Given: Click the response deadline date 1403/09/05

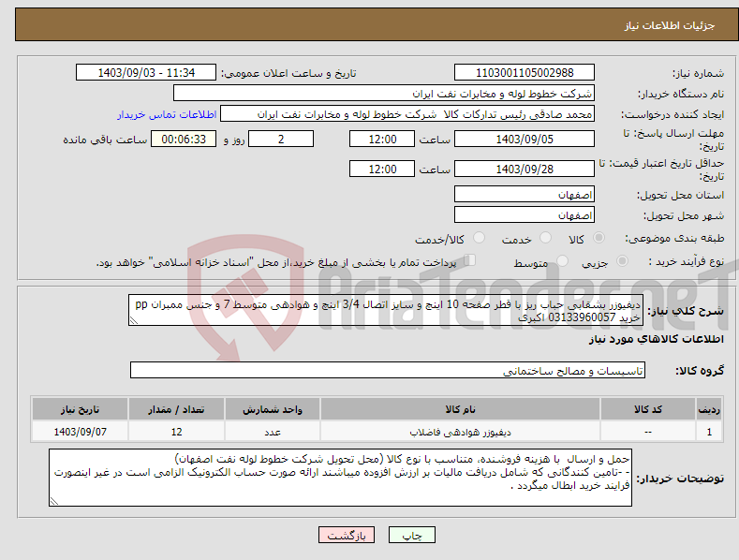Looking at the screenshot, I should click(525, 139).
